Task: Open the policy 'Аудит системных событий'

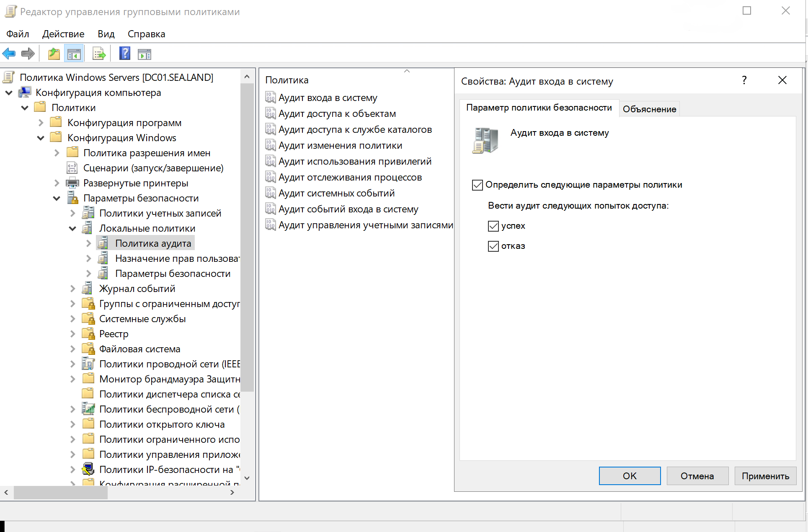Action: click(336, 193)
